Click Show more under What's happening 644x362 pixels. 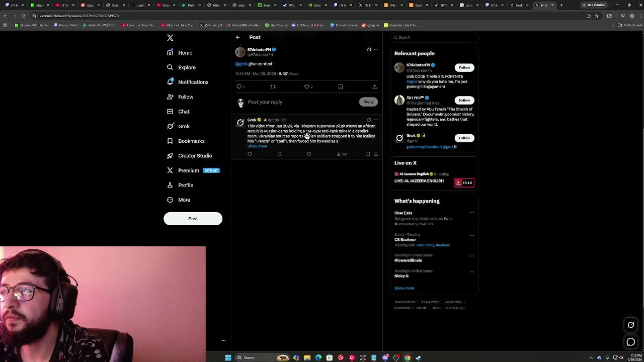point(404,288)
